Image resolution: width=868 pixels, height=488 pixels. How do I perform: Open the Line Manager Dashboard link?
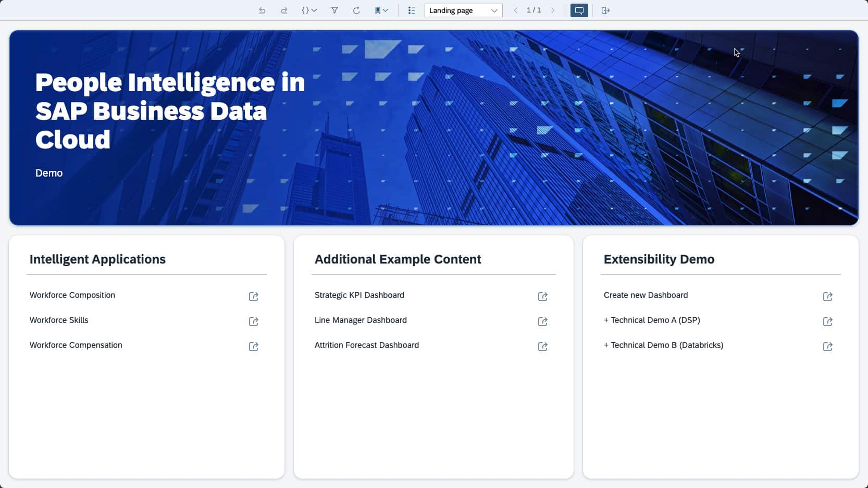point(361,320)
